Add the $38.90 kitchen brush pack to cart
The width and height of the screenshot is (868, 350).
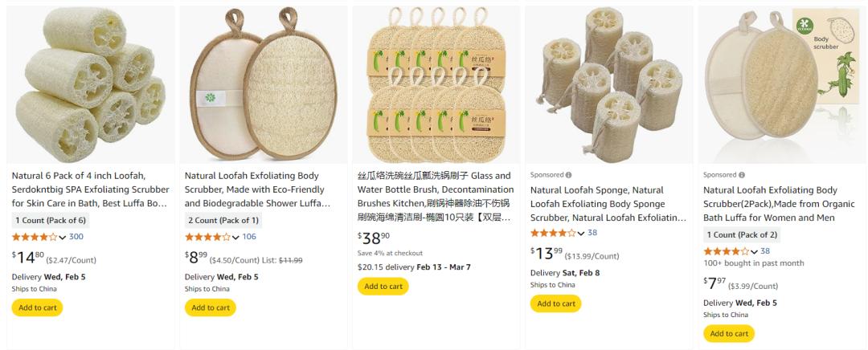coord(383,286)
